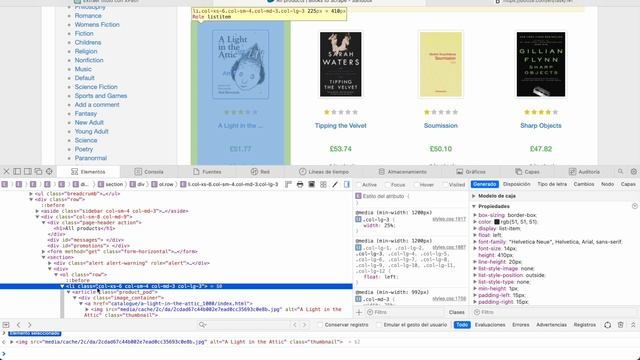The height and width of the screenshot is (360, 640).
Task: Expand the aside sidebar node
Action: point(38,211)
